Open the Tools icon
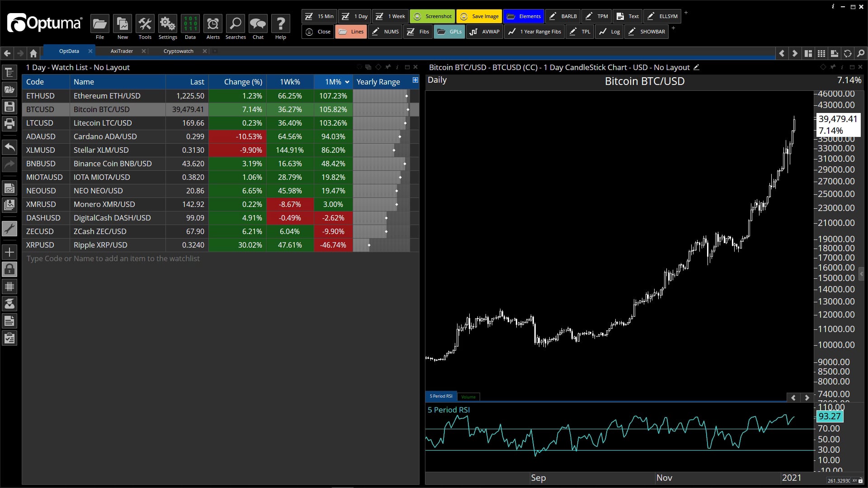This screenshot has height=488, width=868. [x=145, y=24]
